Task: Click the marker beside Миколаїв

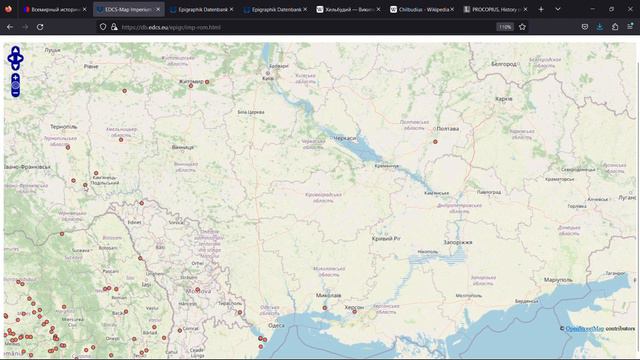Action: (x=325, y=308)
